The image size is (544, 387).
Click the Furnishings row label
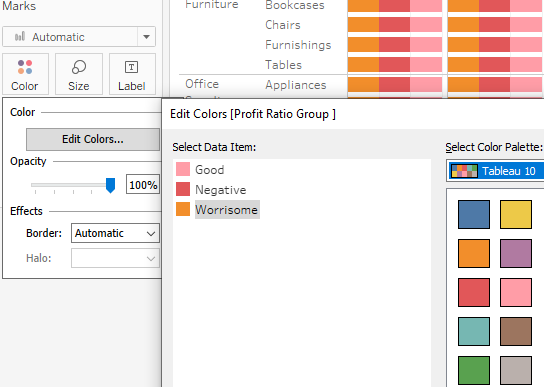tap(298, 45)
